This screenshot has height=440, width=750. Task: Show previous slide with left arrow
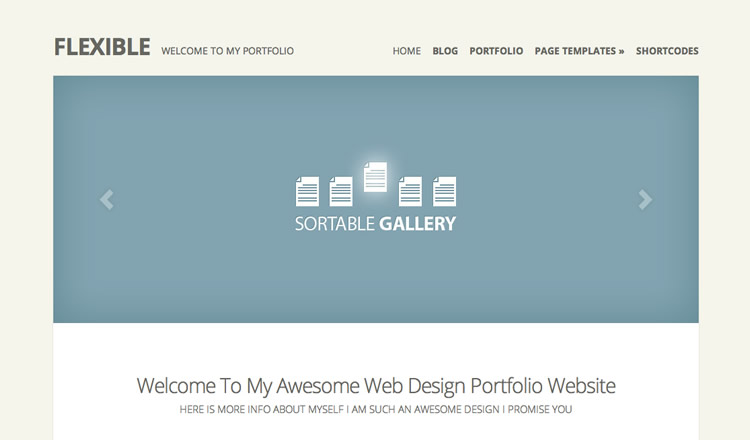point(107,200)
